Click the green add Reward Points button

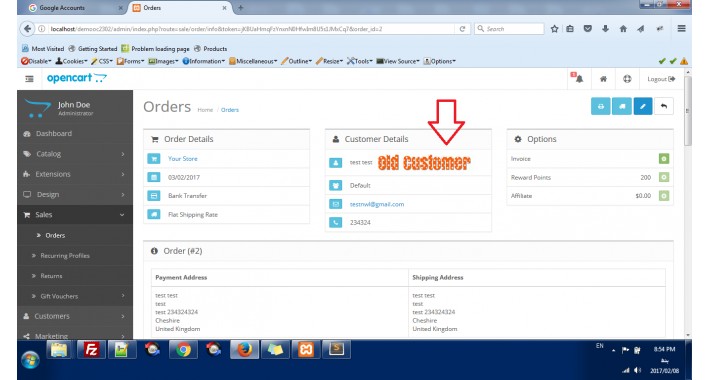664,178
